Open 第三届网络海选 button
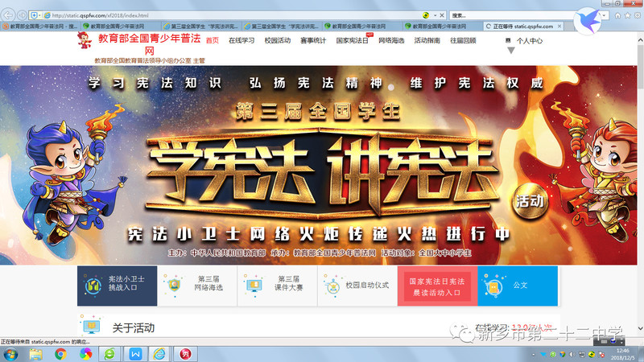The width and height of the screenshot is (644, 362). tap(197, 286)
